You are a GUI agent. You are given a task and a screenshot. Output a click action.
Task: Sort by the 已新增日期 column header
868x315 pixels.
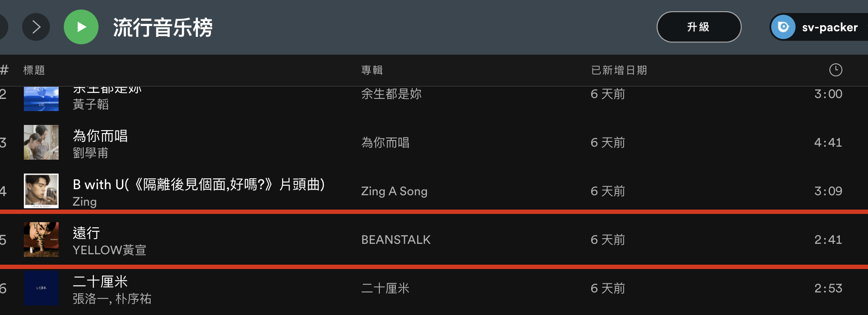click(619, 70)
